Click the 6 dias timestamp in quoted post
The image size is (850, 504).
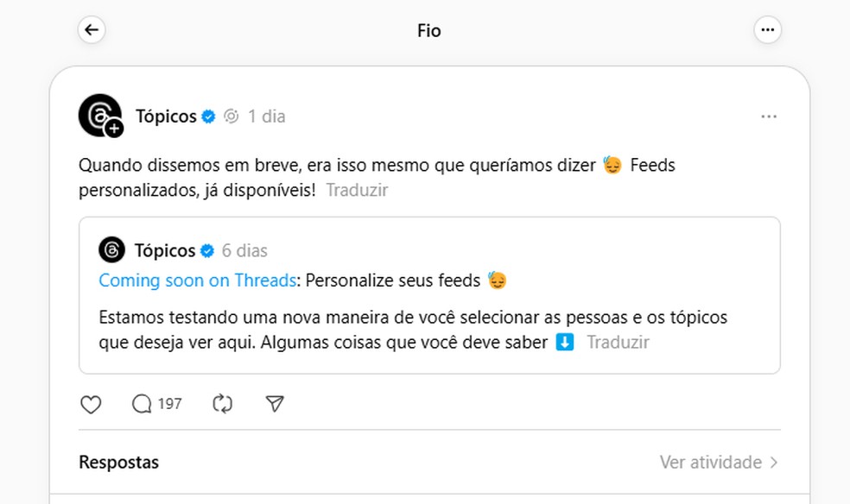pos(245,250)
